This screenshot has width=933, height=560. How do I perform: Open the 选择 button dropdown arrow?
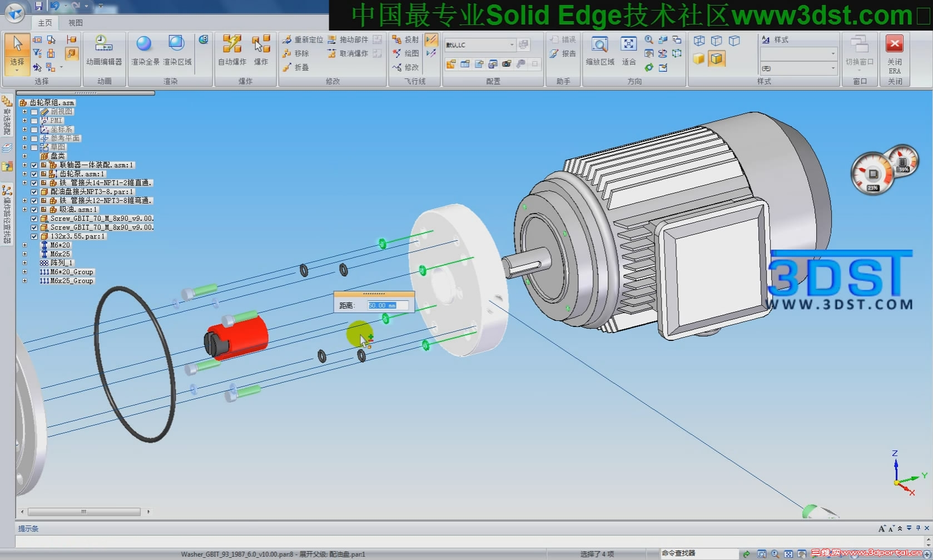click(x=17, y=70)
